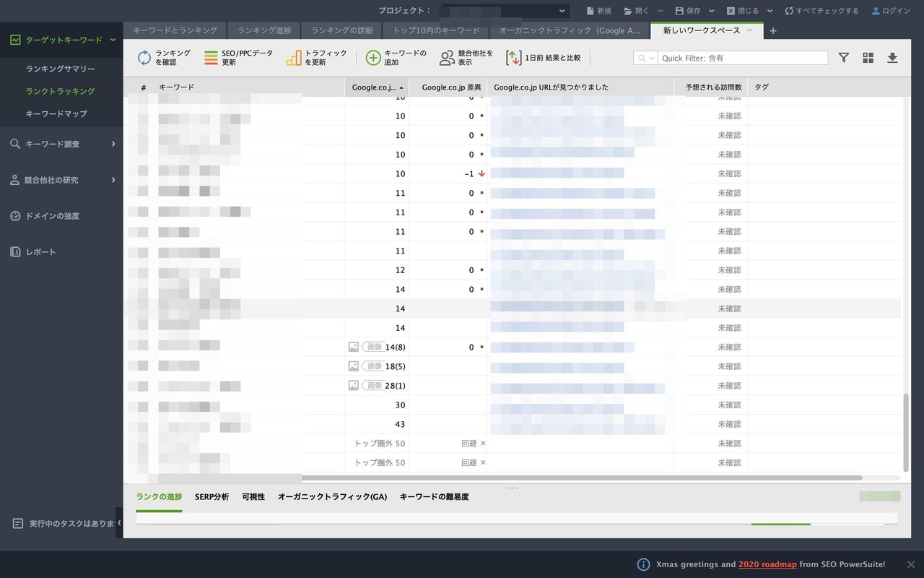The image size is (924, 578).
Task: Switch to the ランキングの詳細 tab
Action: tap(342, 30)
